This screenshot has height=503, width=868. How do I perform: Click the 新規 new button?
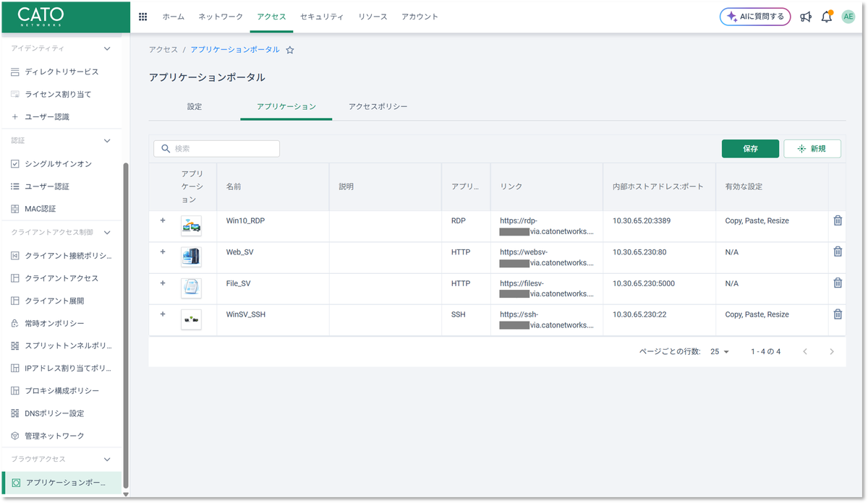pos(812,148)
